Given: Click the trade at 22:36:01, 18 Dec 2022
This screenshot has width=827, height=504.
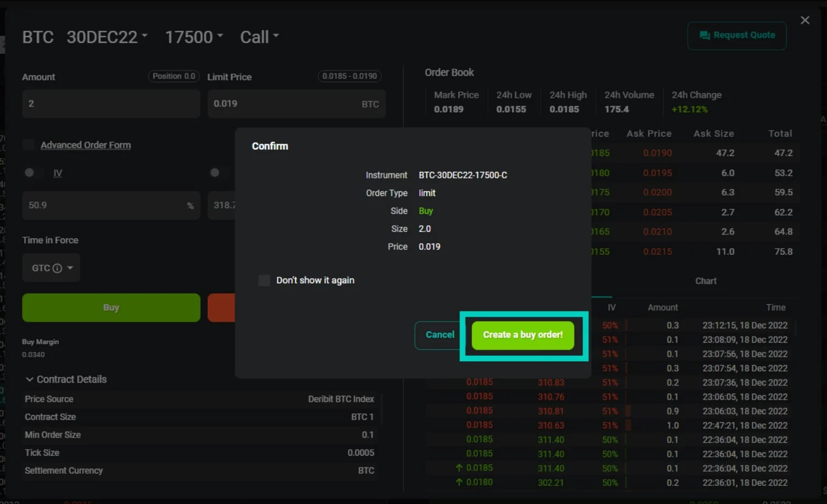Looking at the screenshot, I should pos(745,483).
